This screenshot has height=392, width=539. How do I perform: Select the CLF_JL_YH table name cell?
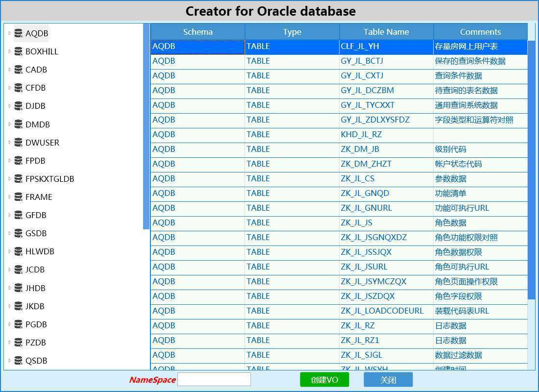point(387,47)
